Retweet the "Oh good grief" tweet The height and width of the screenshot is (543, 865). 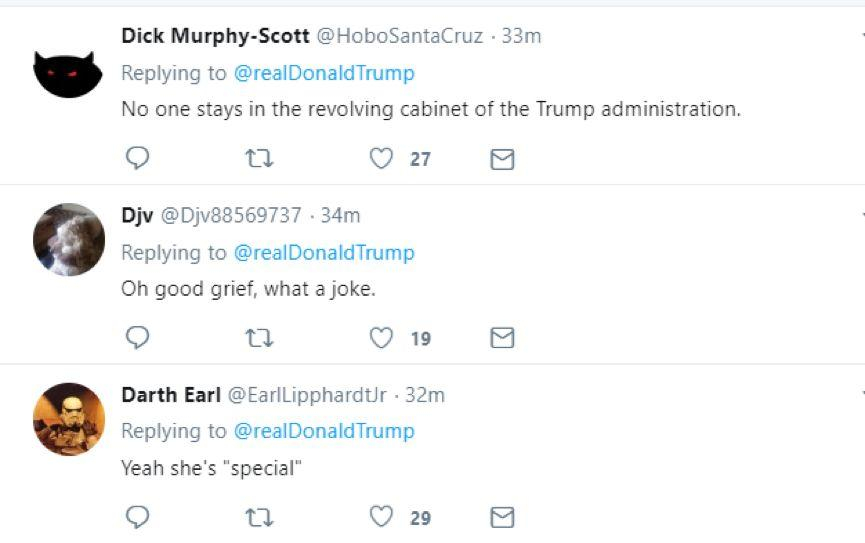point(260,338)
